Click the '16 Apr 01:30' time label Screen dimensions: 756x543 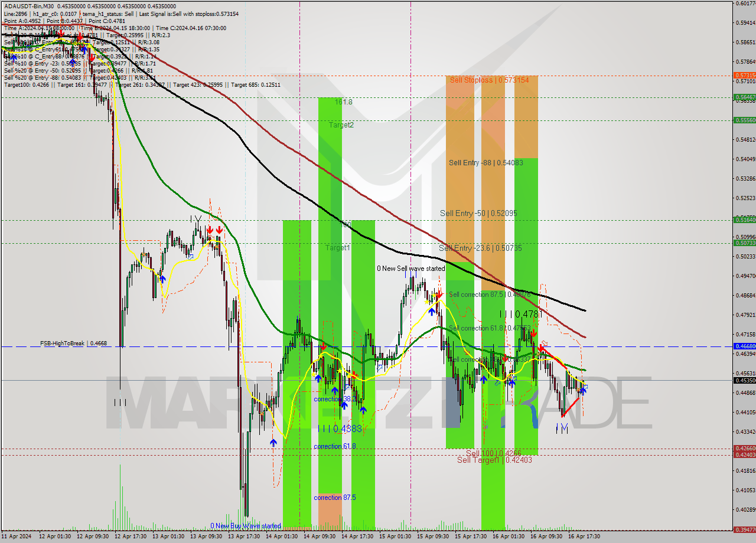click(x=509, y=537)
